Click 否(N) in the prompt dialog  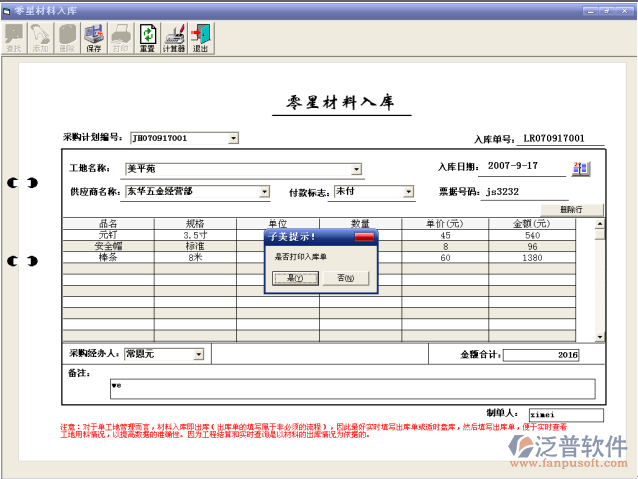346,277
